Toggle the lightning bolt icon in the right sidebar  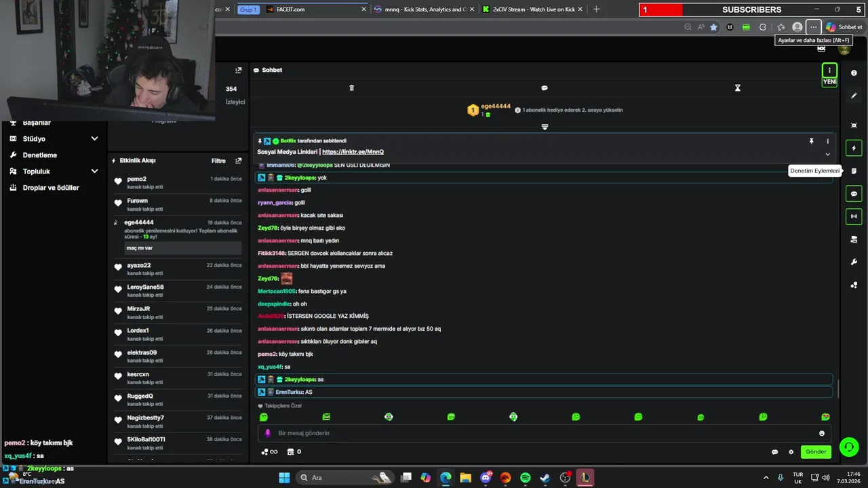(854, 148)
